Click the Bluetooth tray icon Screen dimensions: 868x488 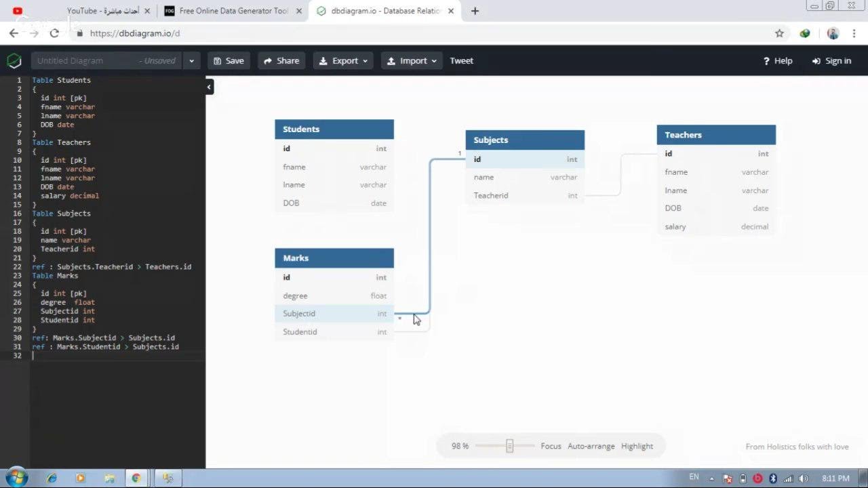point(773,479)
